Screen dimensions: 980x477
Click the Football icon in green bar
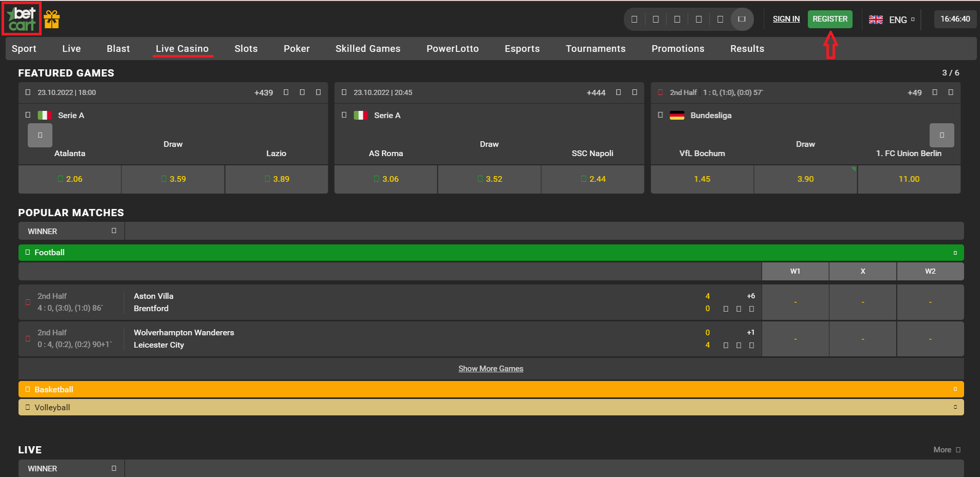(28, 252)
